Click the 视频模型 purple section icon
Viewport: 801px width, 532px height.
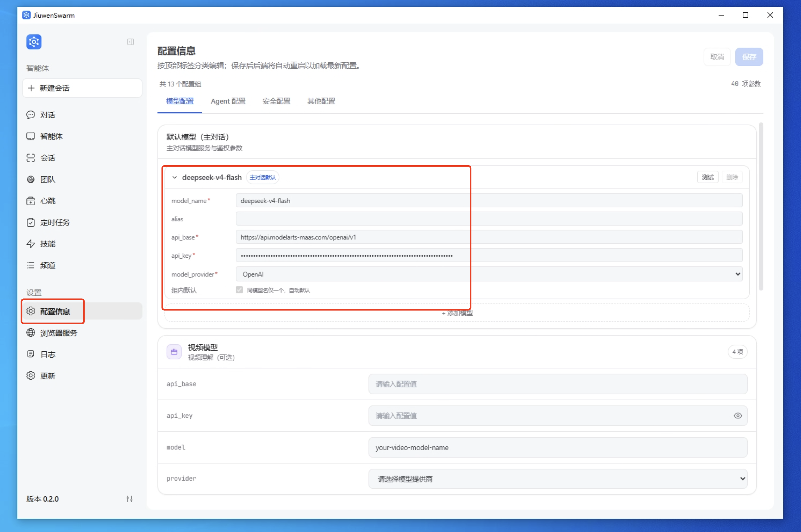pos(174,352)
